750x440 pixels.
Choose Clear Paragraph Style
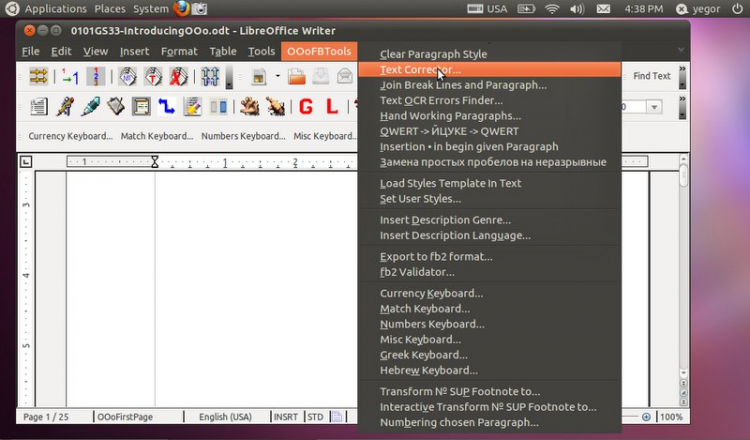[489, 54]
